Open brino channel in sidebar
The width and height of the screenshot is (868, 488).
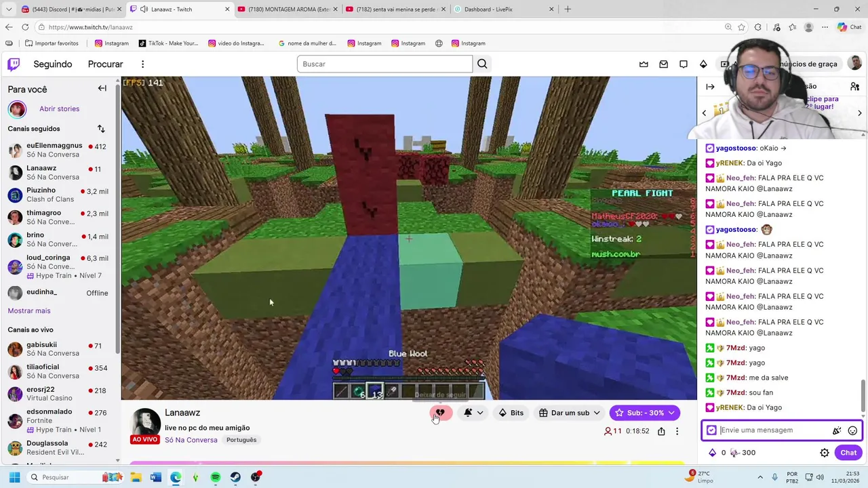click(x=58, y=239)
